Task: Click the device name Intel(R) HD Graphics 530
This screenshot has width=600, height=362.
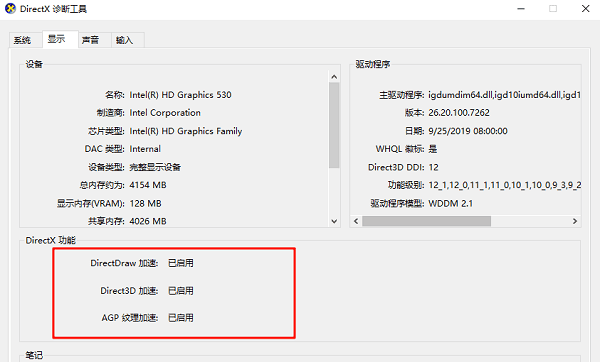Action: pyautogui.click(x=181, y=95)
